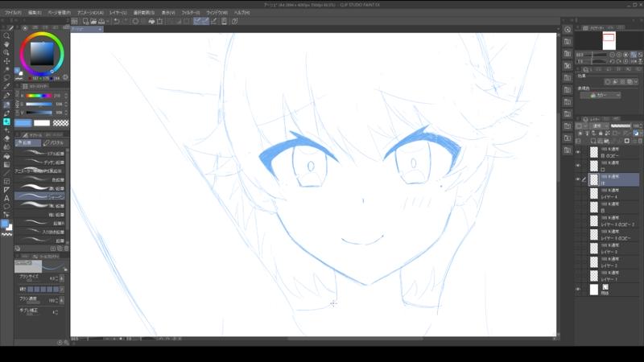Viewport: 644px width, 362px height.
Task: Select the Zoom magnifier tool
Action: (6, 36)
